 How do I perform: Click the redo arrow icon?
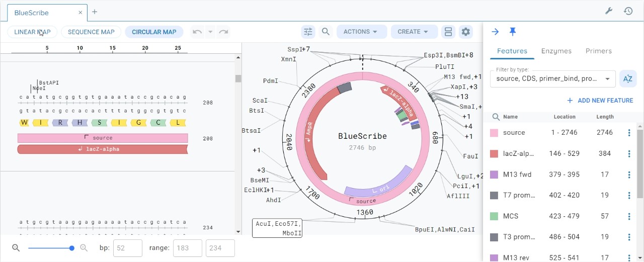click(223, 32)
